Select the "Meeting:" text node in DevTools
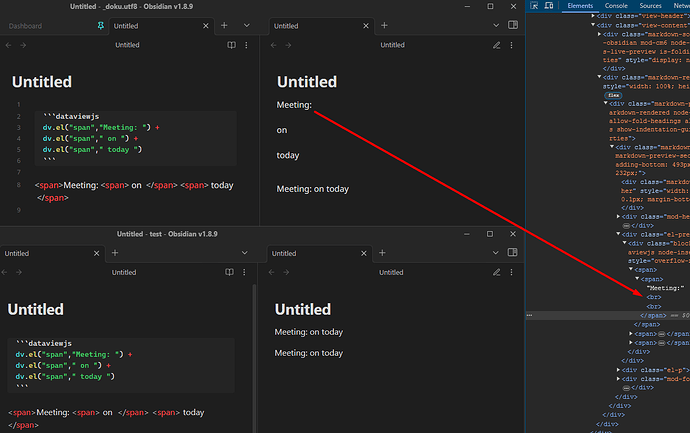 coord(666,288)
